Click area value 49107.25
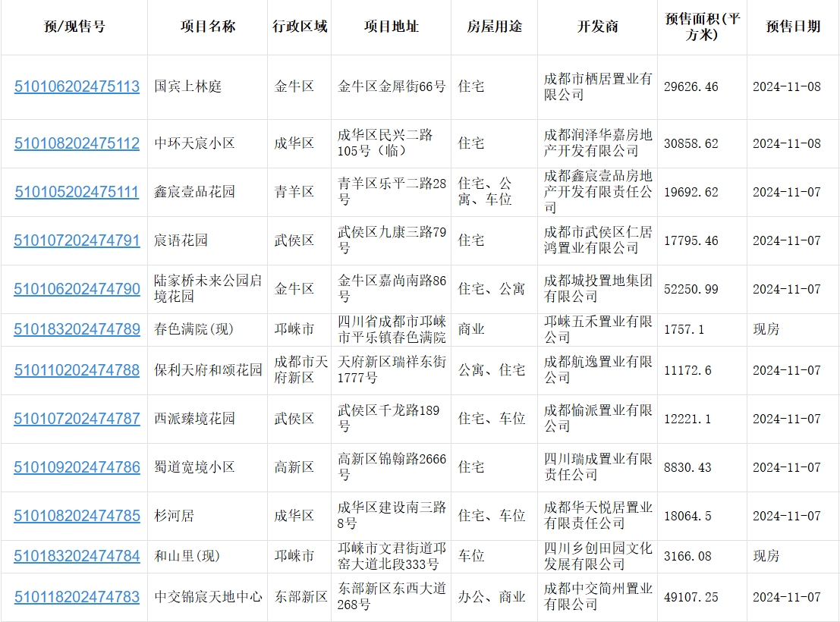 pyautogui.click(x=691, y=598)
